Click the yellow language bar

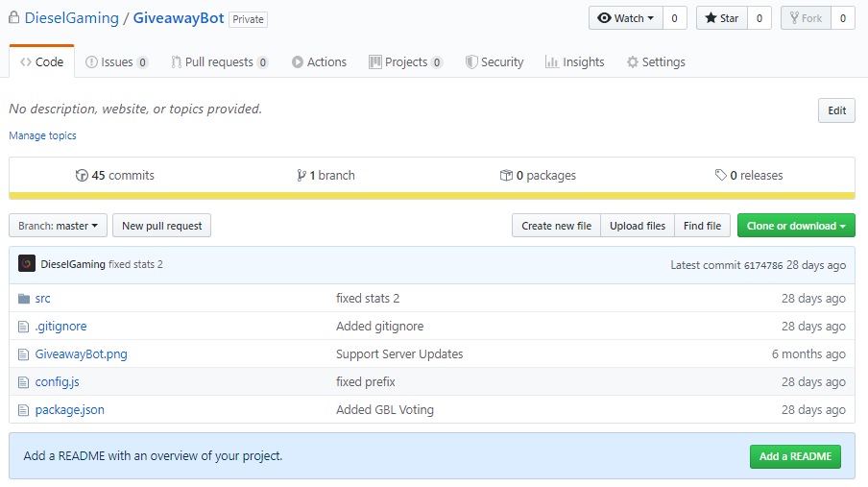tap(432, 196)
